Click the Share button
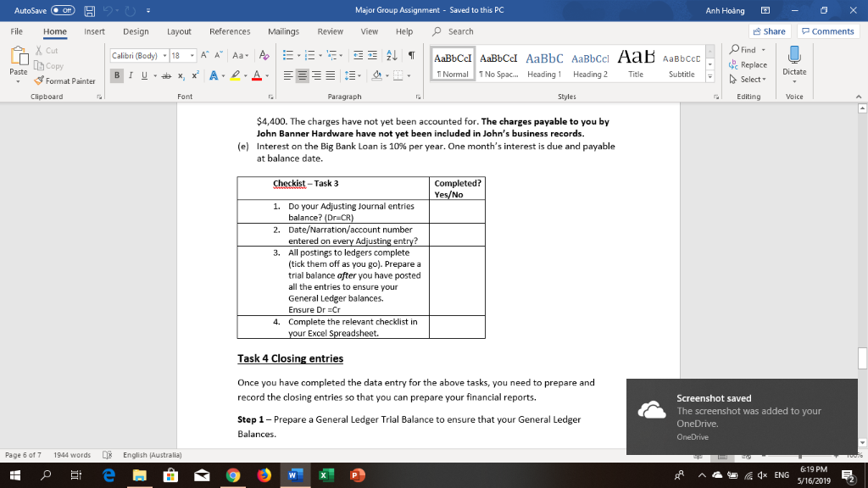The width and height of the screenshot is (868, 488). pos(770,31)
